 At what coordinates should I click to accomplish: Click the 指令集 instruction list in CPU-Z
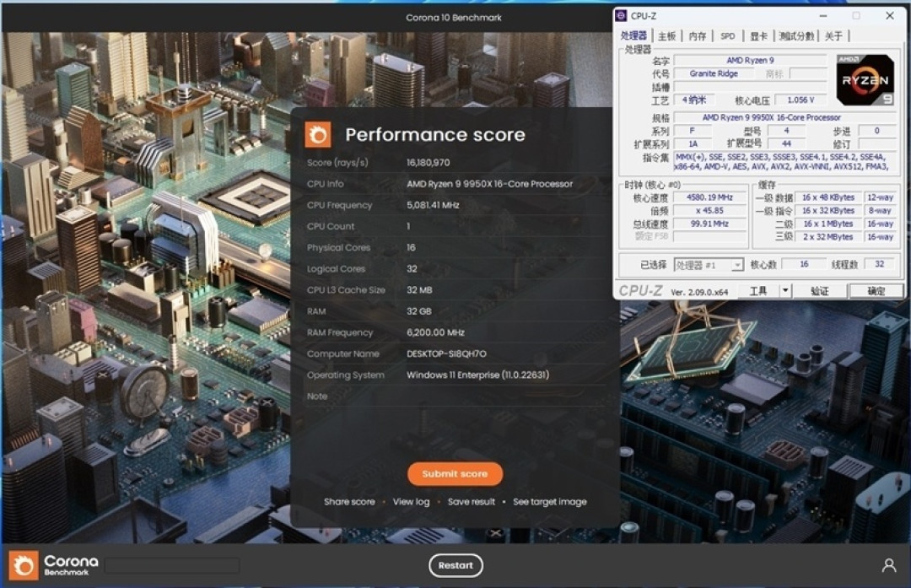(x=784, y=161)
